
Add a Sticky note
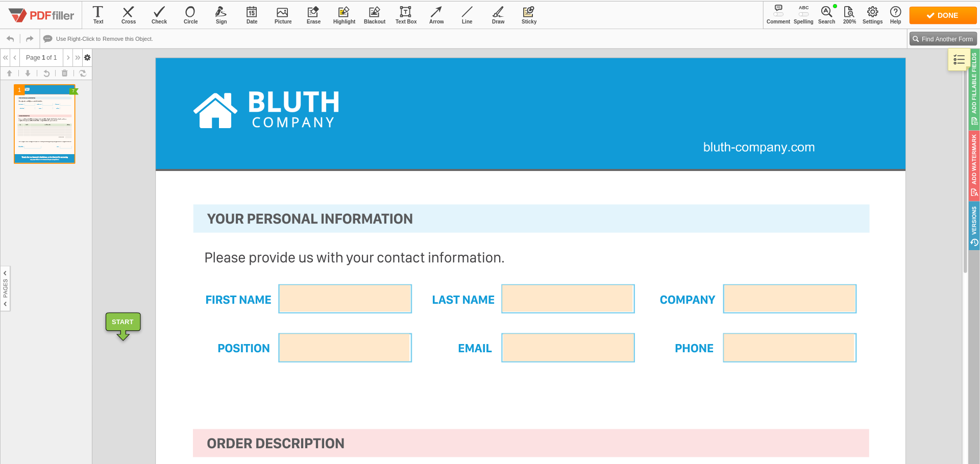[x=529, y=15]
